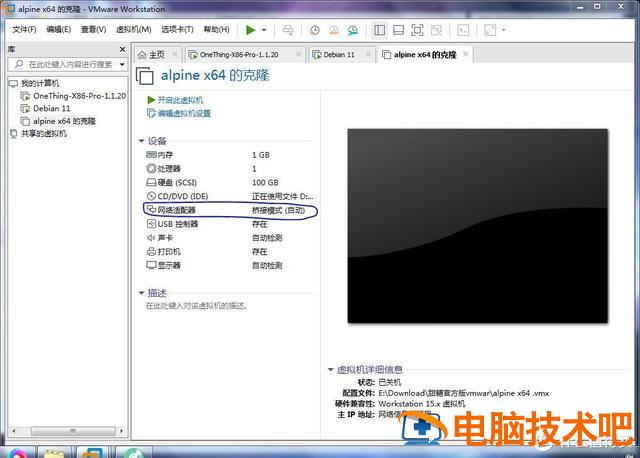Viewport: 640px width, 458px height.
Task: Click the library horizontal scrollbar right arrow
Action: point(121,431)
